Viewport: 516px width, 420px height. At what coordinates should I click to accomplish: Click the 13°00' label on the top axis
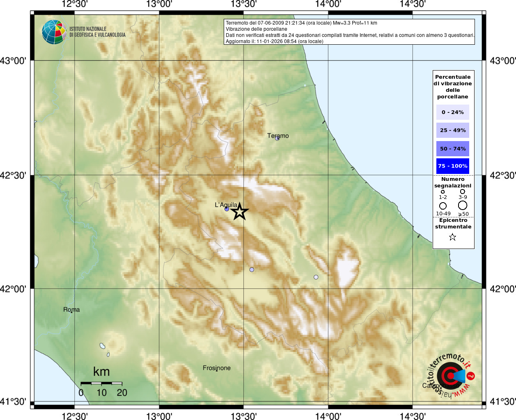159,4
